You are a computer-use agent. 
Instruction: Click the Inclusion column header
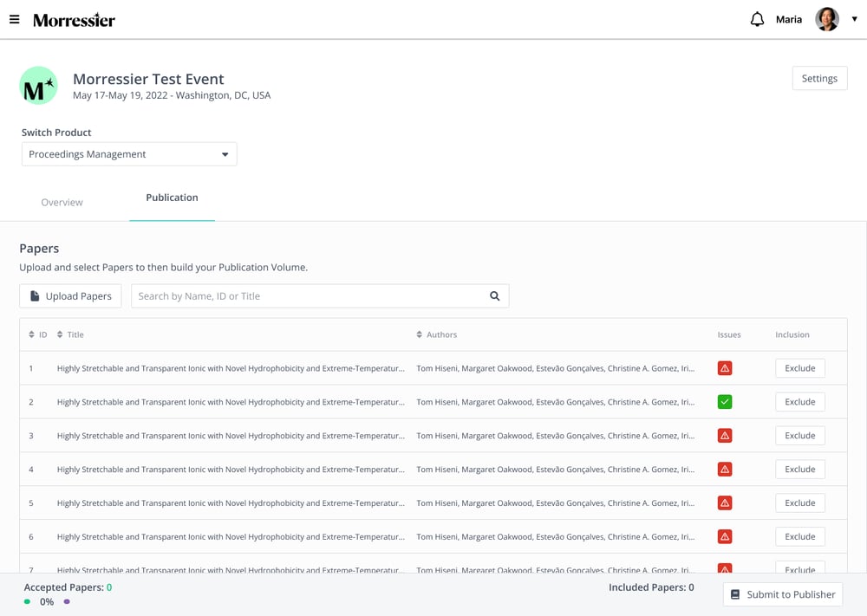pyautogui.click(x=792, y=334)
